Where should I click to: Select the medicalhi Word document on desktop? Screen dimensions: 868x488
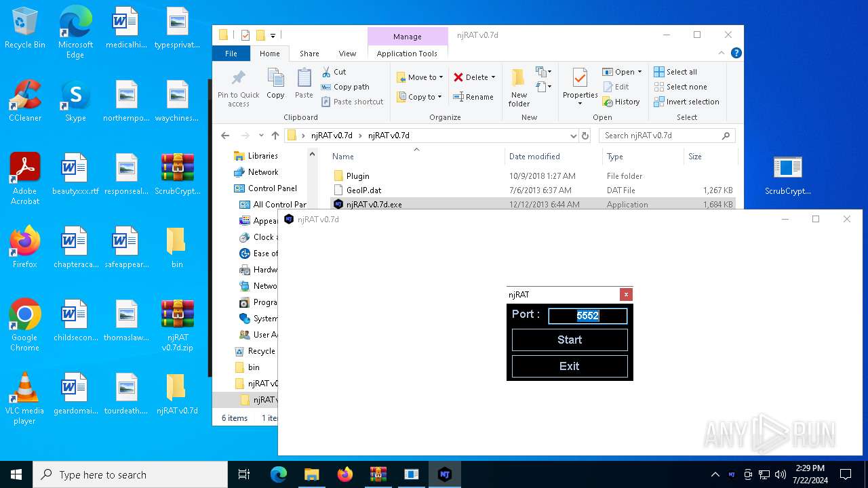point(127,28)
